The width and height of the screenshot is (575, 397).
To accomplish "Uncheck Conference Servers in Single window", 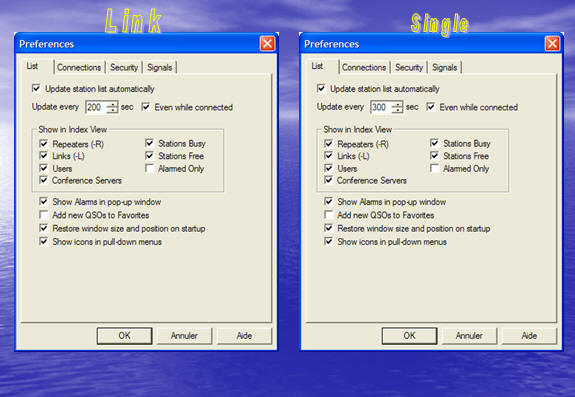I will tap(328, 180).
